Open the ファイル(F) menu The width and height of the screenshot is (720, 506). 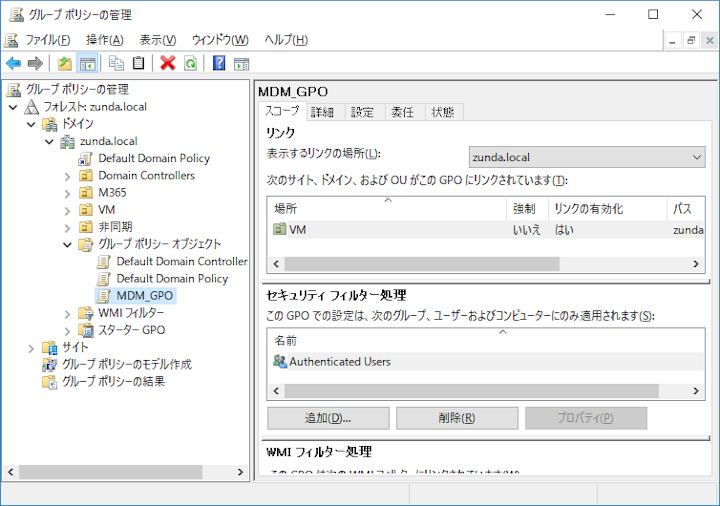[47, 40]
